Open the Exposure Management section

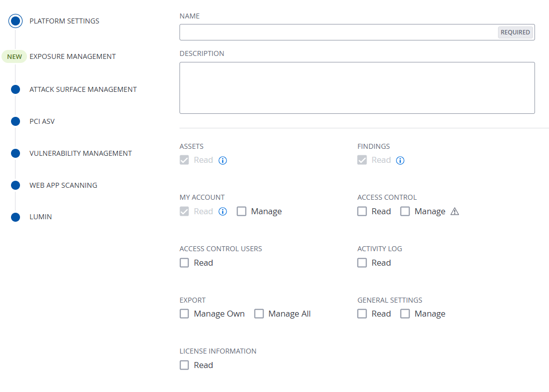72,56
